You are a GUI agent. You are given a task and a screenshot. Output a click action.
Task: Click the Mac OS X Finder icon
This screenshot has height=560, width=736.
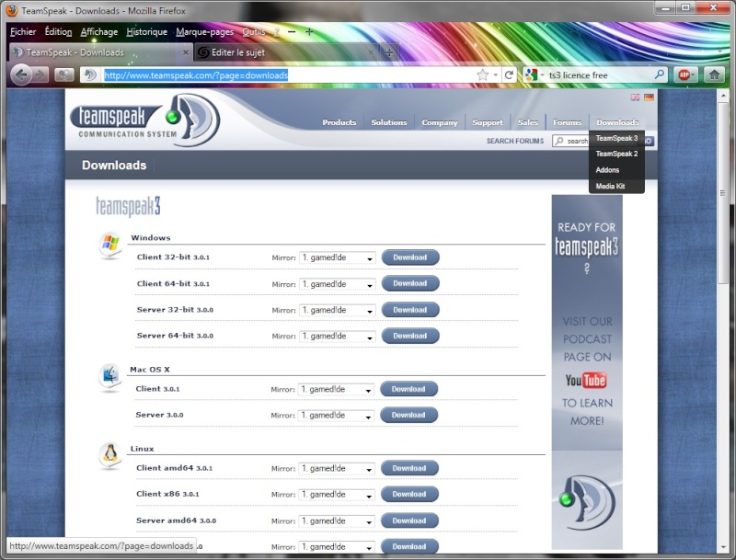pos(109,376)
